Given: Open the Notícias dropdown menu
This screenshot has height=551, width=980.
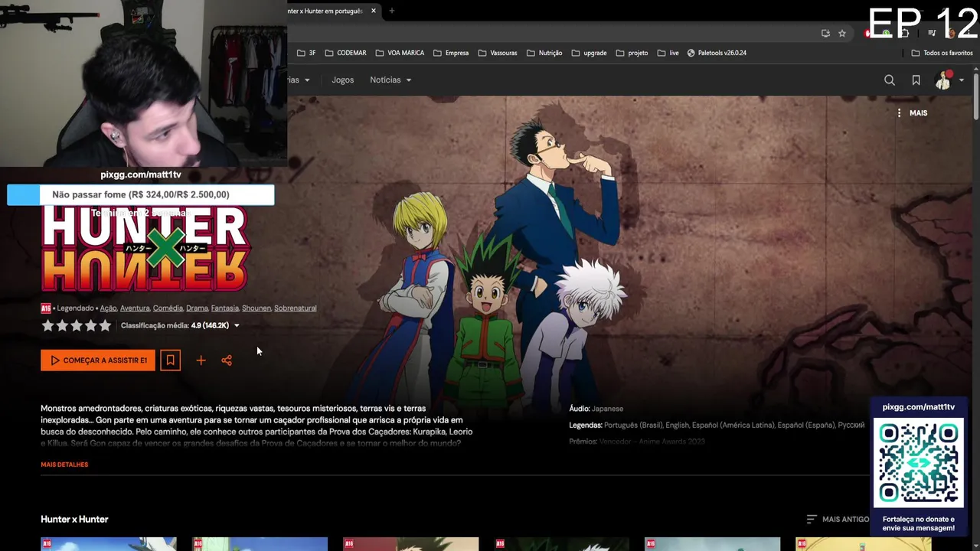Looking at the screenshot, I should pos(390,80).
